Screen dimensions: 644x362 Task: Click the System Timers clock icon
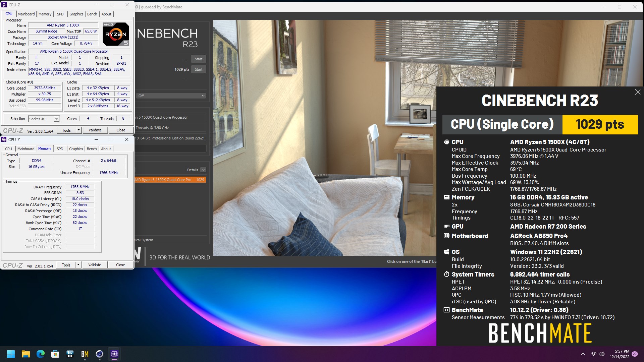(x=446, y=274)
